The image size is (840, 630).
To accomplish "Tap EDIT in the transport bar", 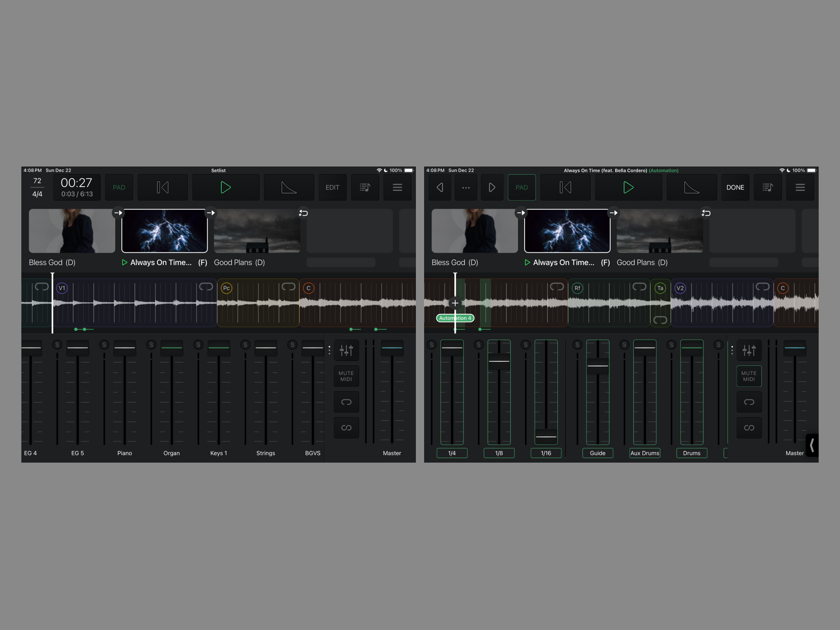I will pos(332,187).
